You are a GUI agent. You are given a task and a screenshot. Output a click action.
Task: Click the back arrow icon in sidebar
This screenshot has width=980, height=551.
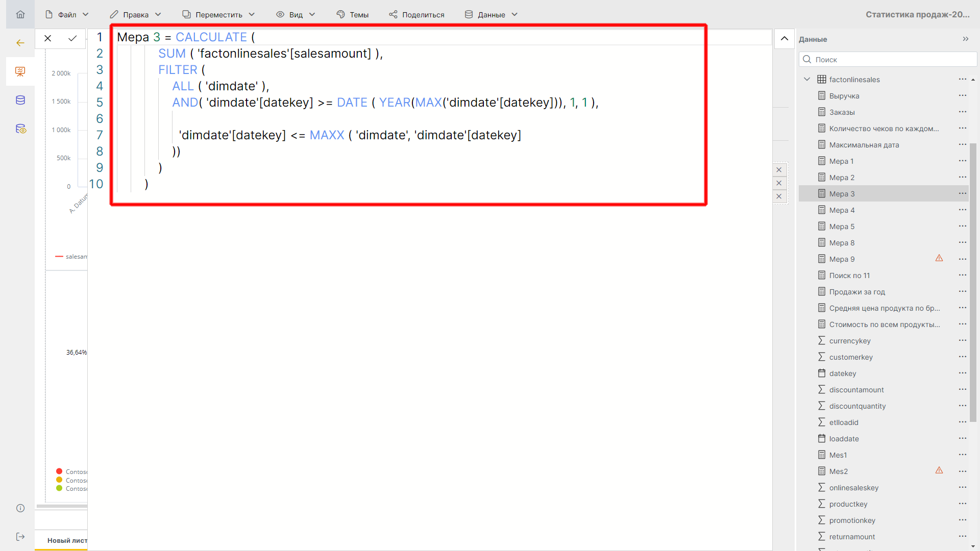click(x=20, y=43)
